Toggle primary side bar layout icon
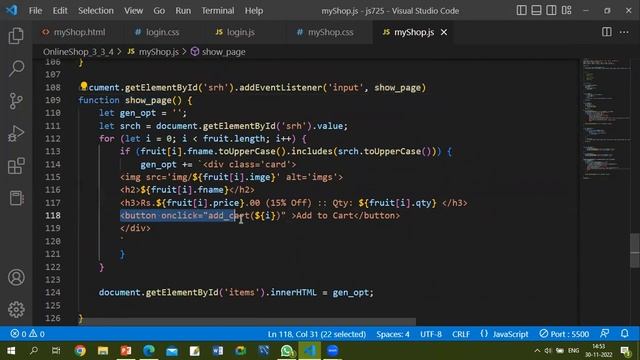This screenshot has height=360, width=640. coord(521,10)
